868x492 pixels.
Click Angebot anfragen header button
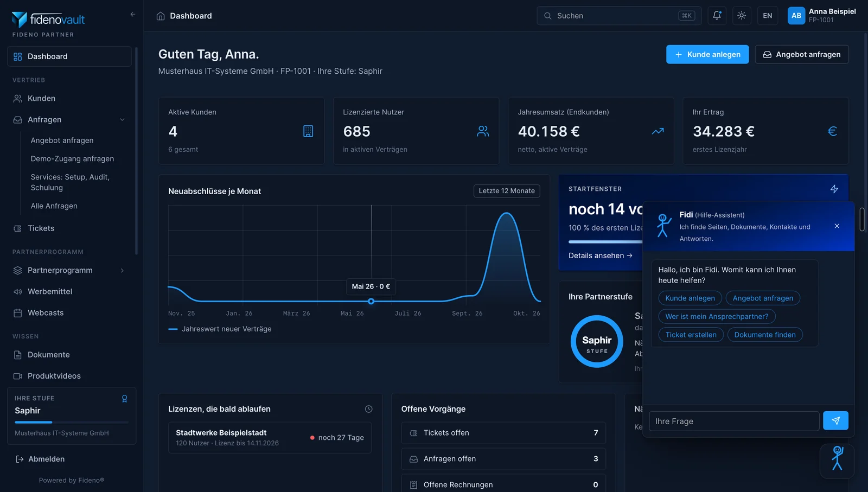pos(802,54)
